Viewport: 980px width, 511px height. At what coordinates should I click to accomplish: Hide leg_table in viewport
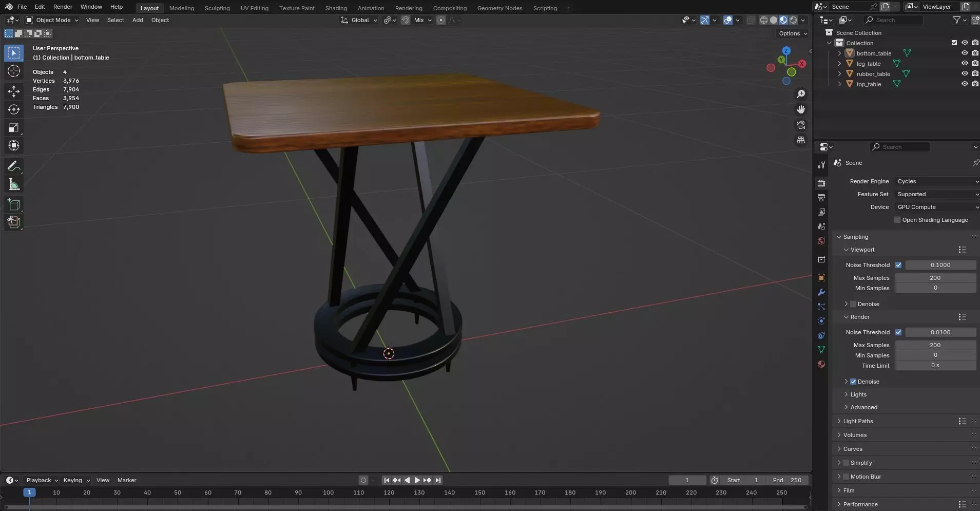pyautogui.click(x=965, y=63)
